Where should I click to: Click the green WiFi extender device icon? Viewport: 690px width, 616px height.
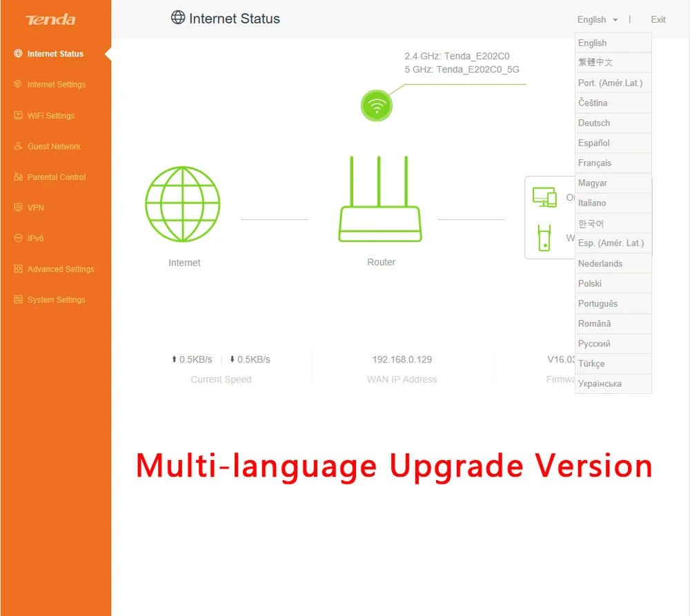(544, 238)
